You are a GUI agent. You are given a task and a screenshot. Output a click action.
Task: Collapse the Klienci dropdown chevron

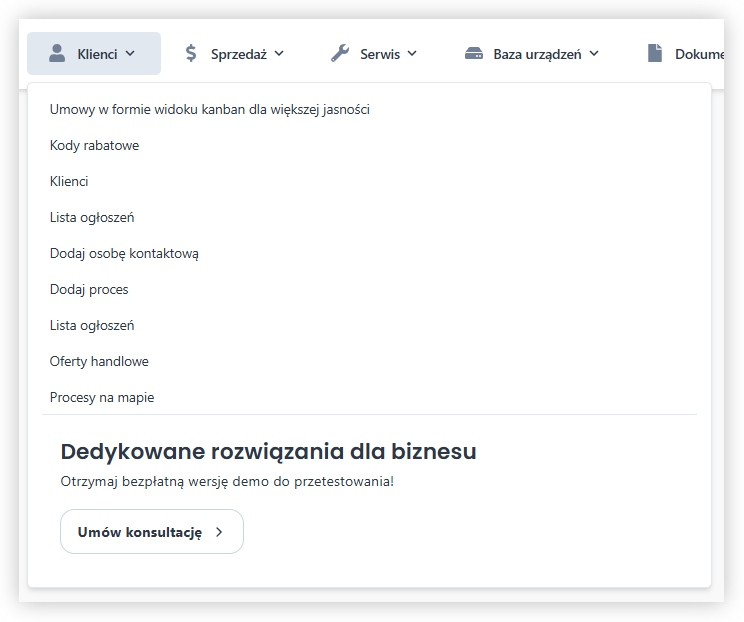(130, 54)
